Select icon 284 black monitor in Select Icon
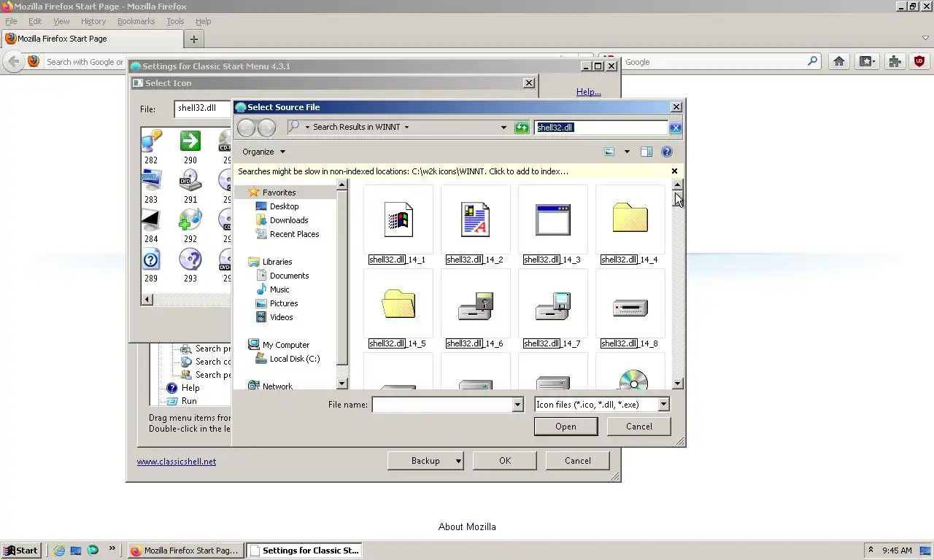The width and height of the screenshot is (934, 560). click(x=151, y=225)
